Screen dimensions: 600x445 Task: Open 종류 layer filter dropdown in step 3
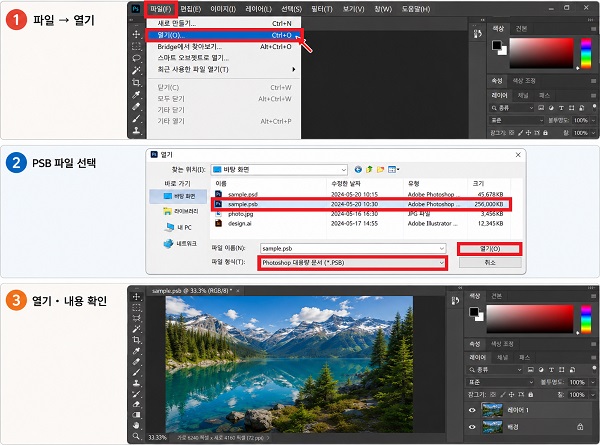click(x=495, y=370)
